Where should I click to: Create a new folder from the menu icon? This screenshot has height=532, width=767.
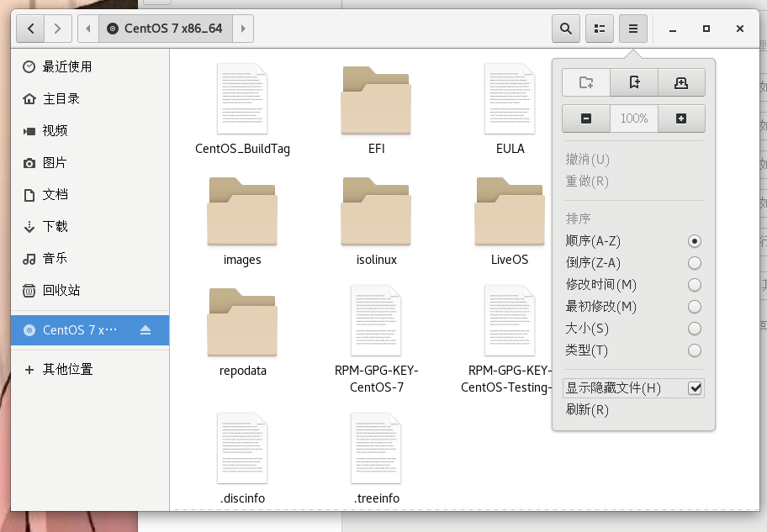coord(585,82)
